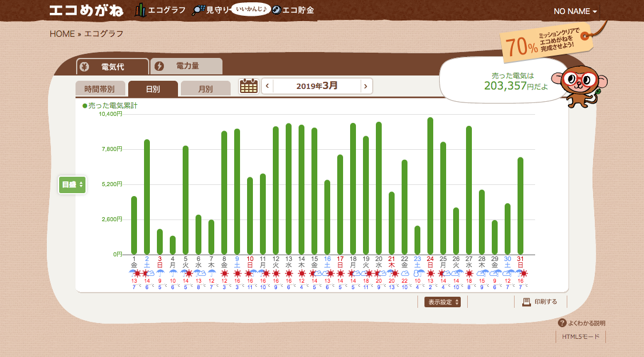Click the HOME breadcrumb link

[62, 33]
